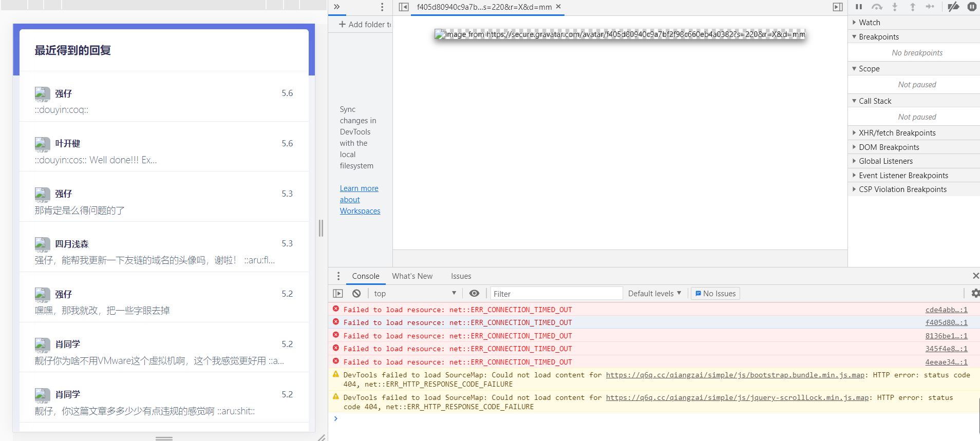Toggle pause on exceptions button

972,7
